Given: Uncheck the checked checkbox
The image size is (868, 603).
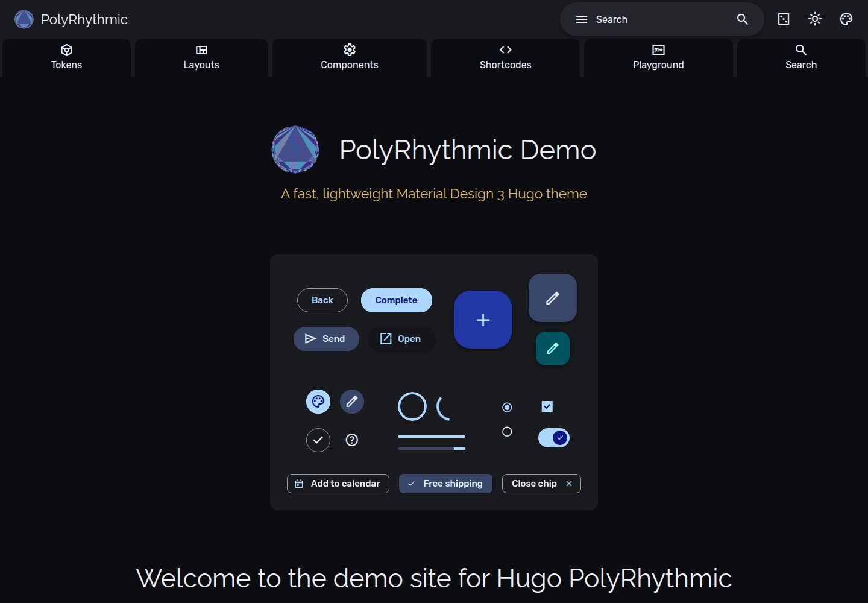Looking at the screenshot, I should tap(547, 406).
